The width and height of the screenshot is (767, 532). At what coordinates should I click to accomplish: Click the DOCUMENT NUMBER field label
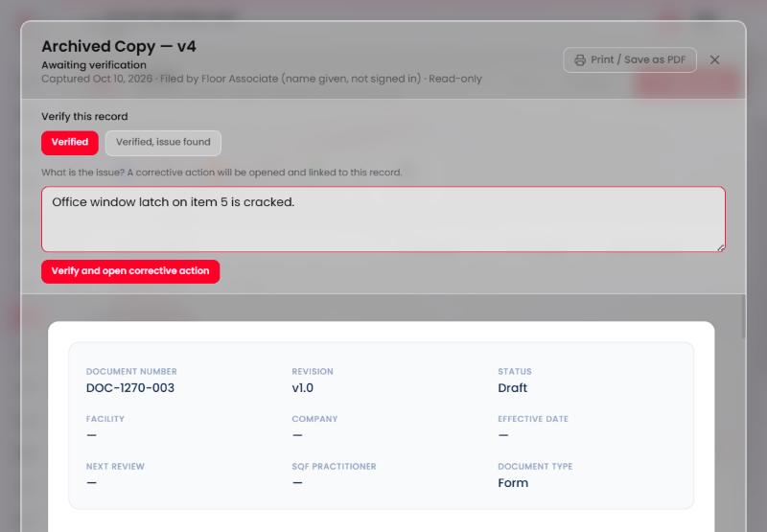(131, 372)
